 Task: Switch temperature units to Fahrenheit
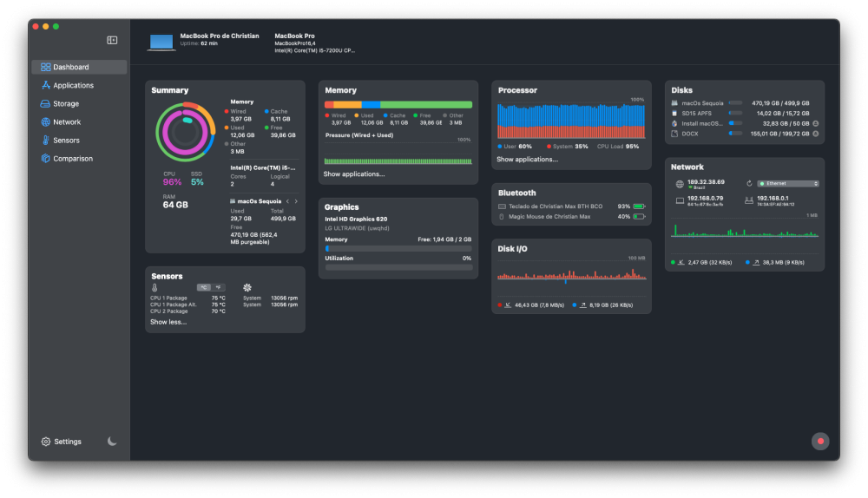click(x=218, y=287)
